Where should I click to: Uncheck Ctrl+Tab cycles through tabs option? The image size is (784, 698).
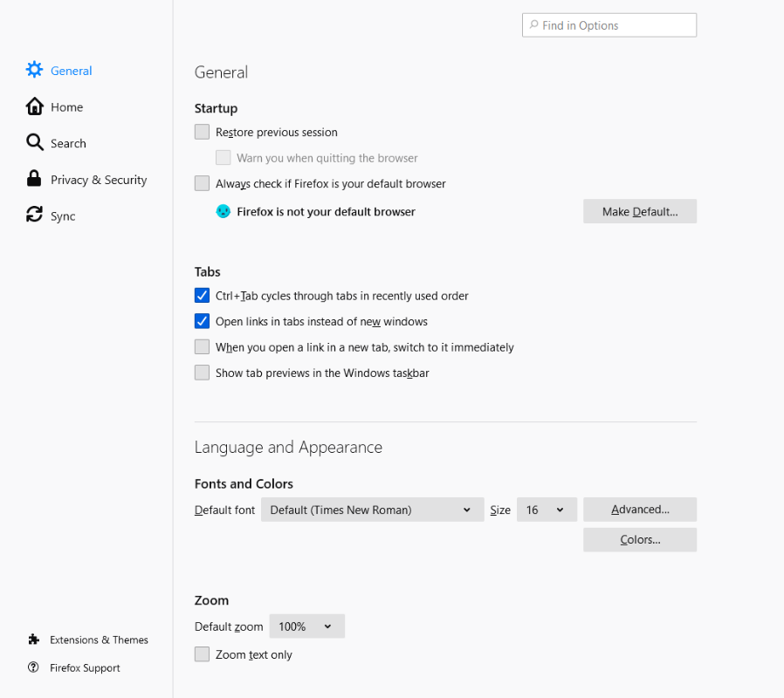tap(203, 296)
